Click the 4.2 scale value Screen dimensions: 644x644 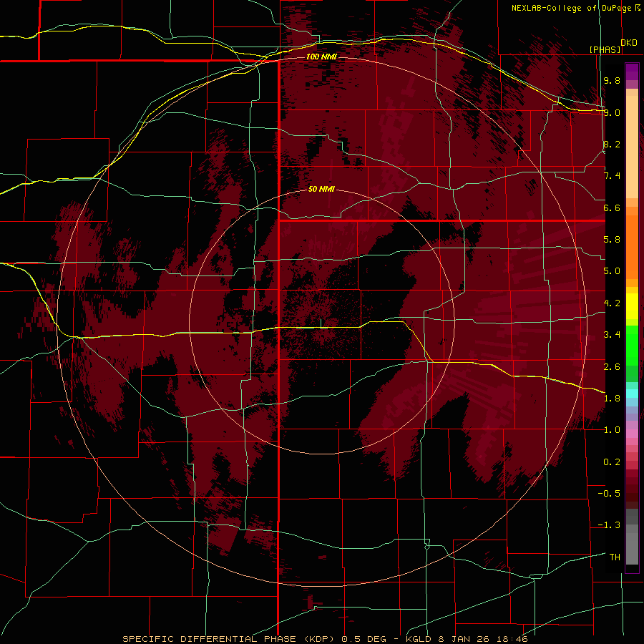click(x=612, y=303)
